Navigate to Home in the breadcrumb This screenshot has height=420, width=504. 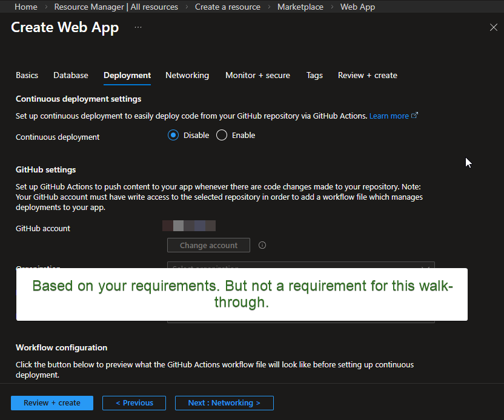tap(25, 7)
